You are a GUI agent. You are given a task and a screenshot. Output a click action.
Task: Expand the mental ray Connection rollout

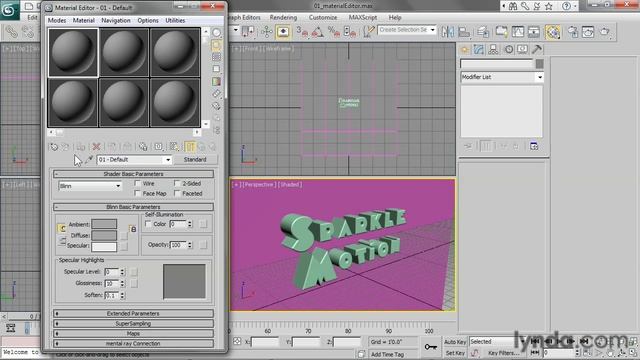[133, 344]
